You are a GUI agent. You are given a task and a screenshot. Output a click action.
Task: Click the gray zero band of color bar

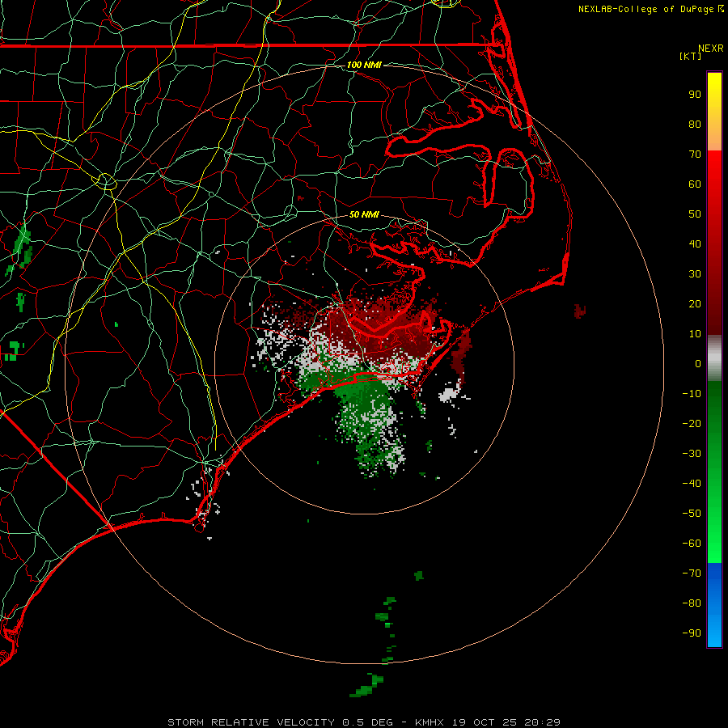click(x=714, y=358)
